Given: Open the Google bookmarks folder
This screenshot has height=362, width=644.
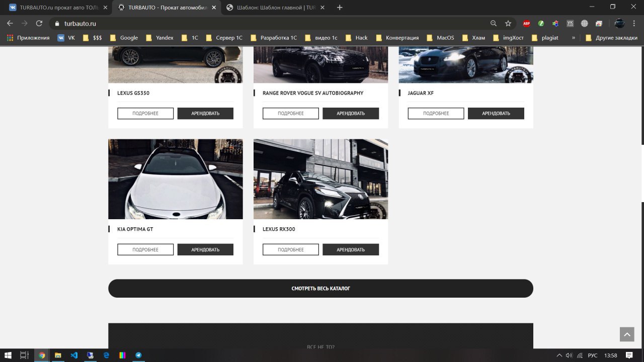Looking at the screenshot, I should click(x=124, y=38).
